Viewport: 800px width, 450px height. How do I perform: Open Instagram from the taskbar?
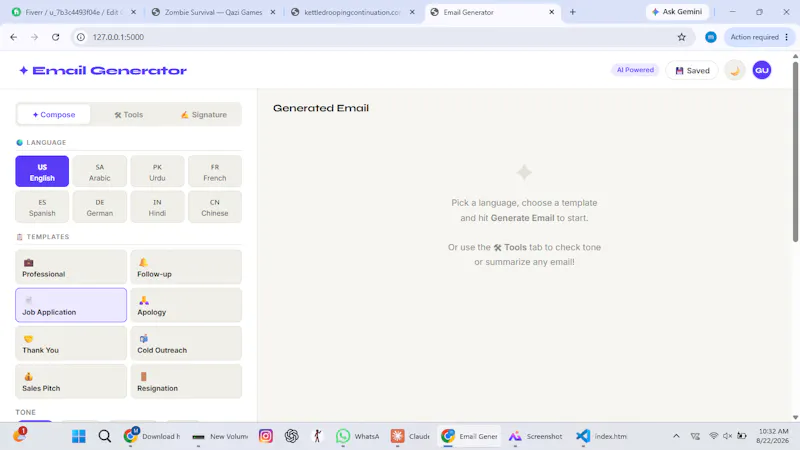265,436
